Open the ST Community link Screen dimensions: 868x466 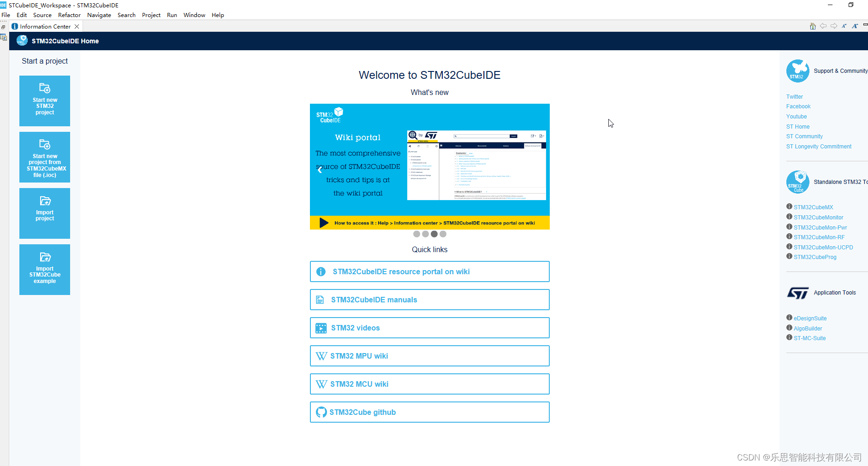tap(804, 136)
